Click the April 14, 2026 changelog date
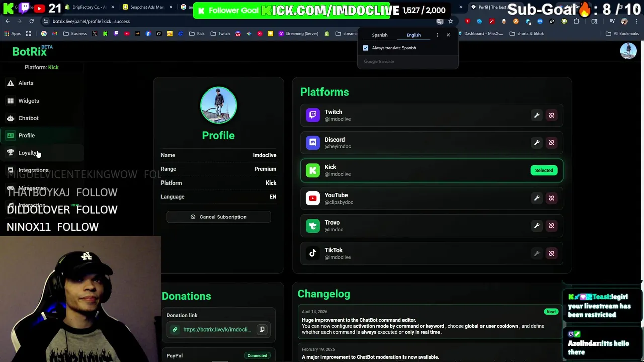Screen dimensions: 644x362 [x=314, y=312]
